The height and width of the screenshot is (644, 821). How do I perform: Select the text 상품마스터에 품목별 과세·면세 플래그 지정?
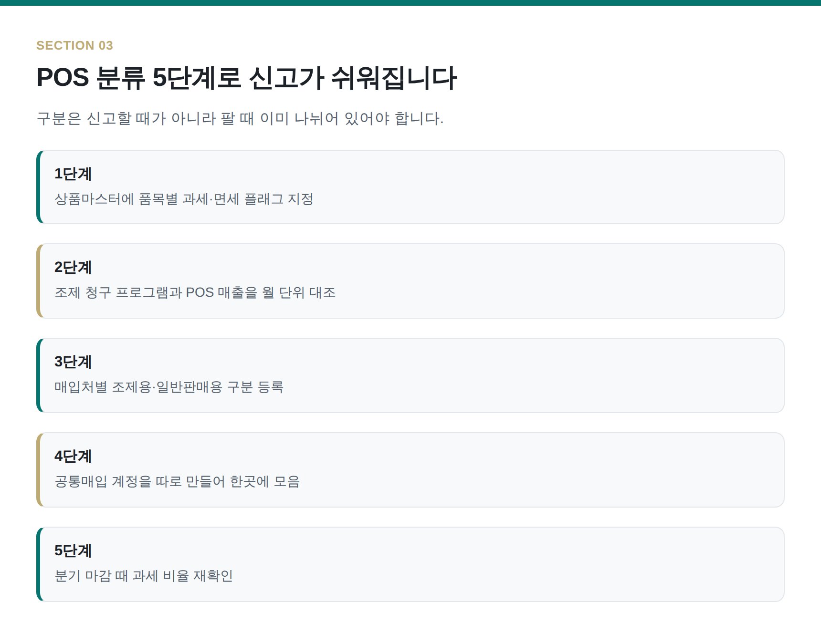184,199
